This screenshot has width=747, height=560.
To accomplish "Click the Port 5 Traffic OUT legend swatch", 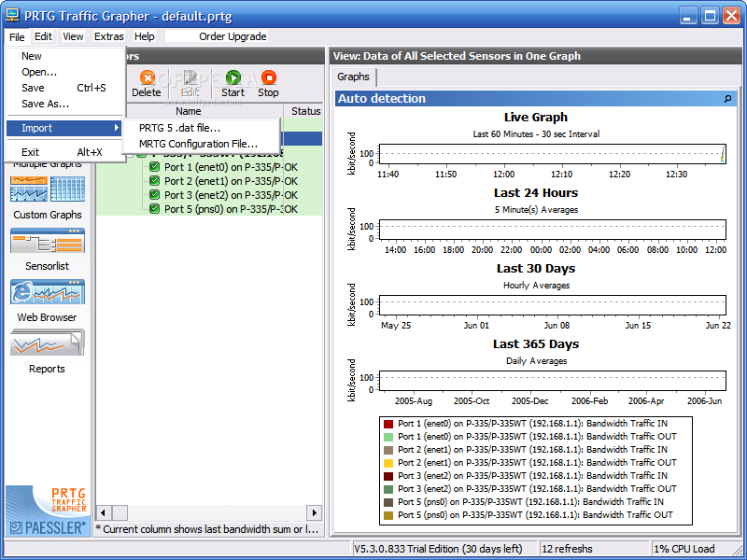I will pos(388,515).
